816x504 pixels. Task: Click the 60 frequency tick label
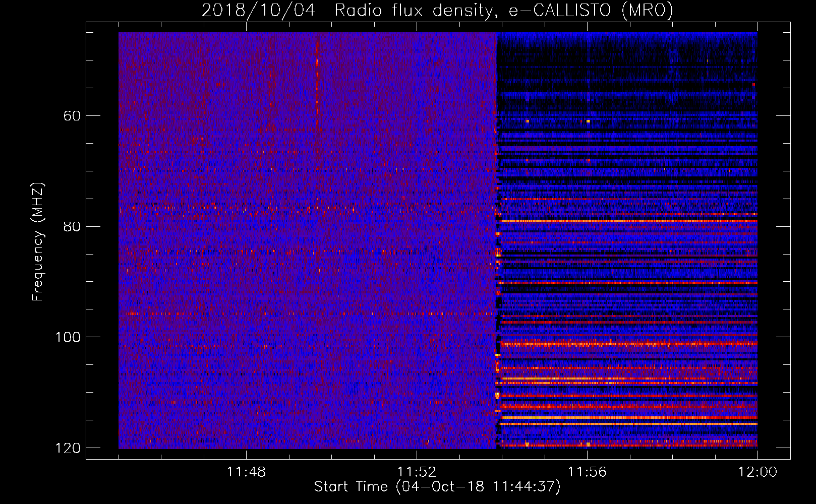pos(72,116)
